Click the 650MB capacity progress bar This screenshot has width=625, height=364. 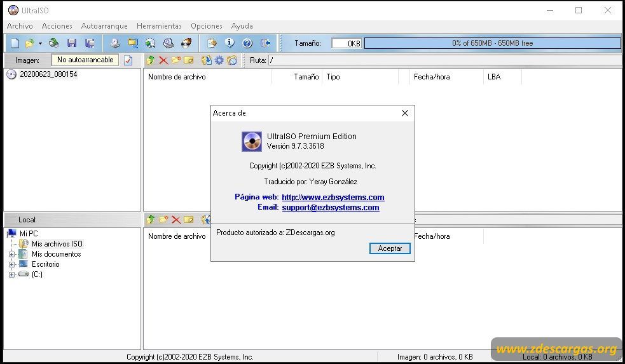[x=493, y=43]
